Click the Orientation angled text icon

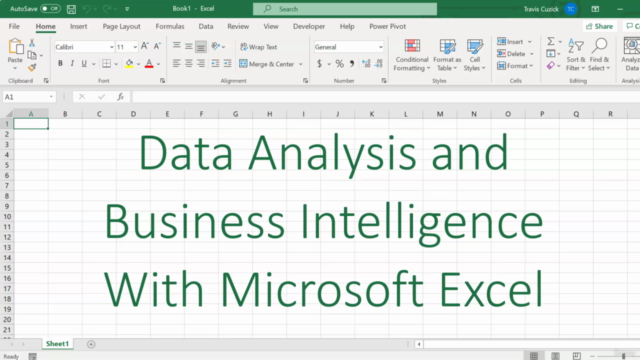tap(216, 46)
